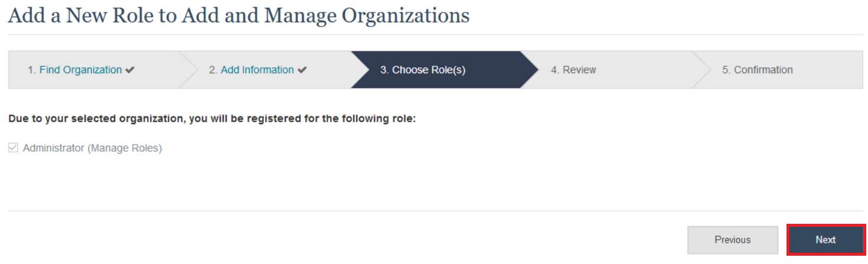Click the checkmark icon beside Add Information

coord(302,70)
